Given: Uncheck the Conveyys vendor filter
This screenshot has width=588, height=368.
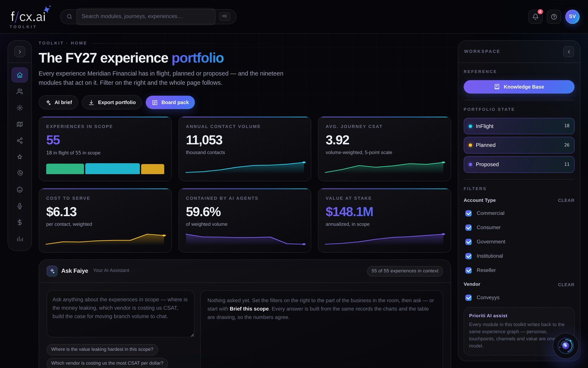Looking at the screenshot, I should (x=469, y=298).
